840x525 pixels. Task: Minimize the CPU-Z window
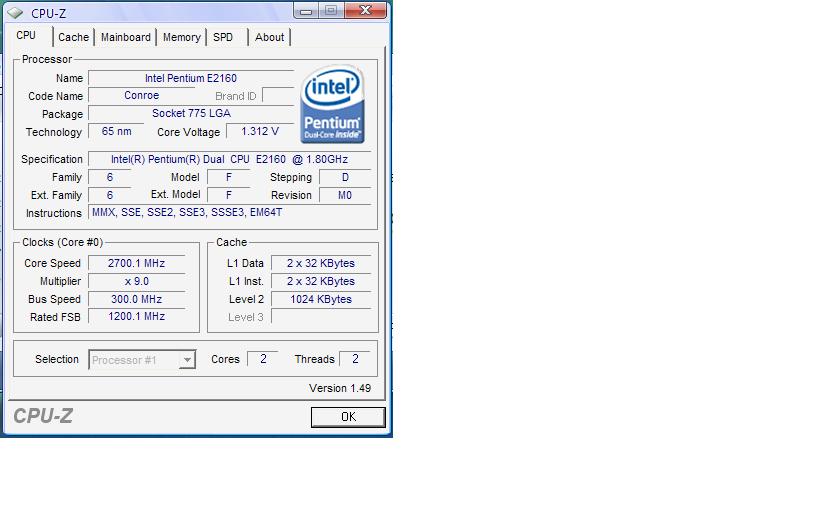tap(306, 11)
